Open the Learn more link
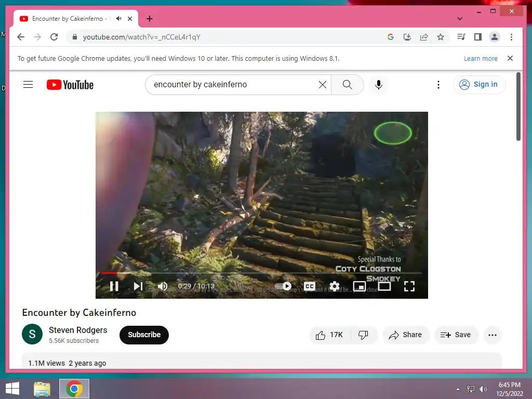The width and height of the screenshot is (532, 399). [x=481, y=58]
